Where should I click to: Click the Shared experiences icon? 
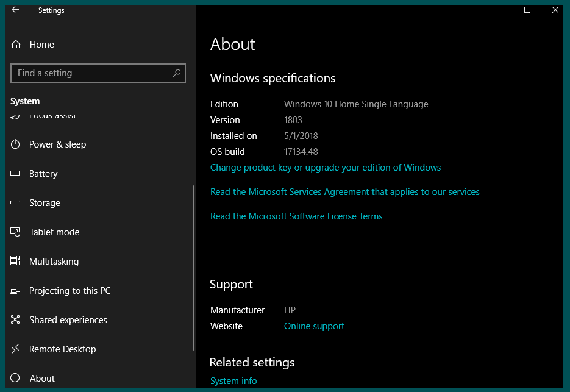[x=15, y=319]
